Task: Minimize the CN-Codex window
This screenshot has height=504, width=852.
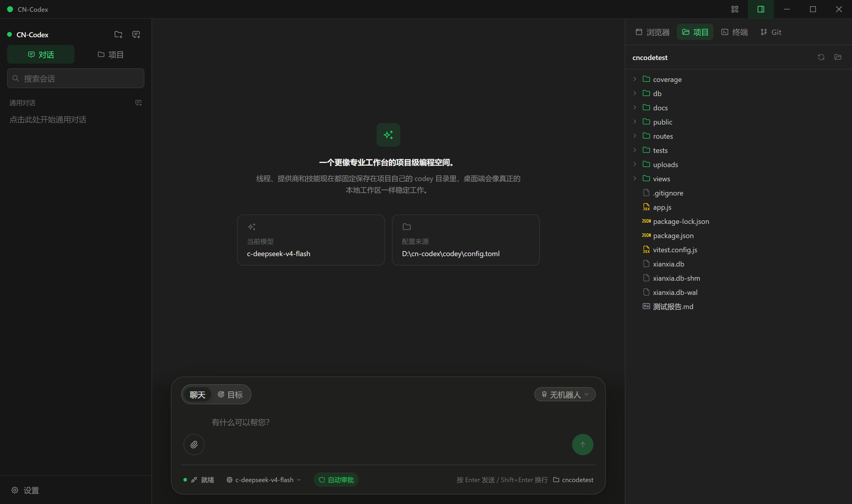Action: pyautogui.click(x=787, y=9)
